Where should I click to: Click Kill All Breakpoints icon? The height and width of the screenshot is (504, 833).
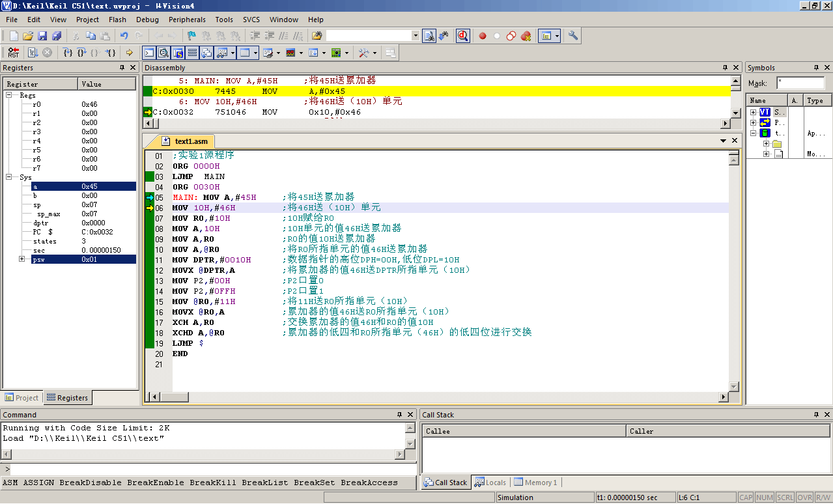point(526,36)
